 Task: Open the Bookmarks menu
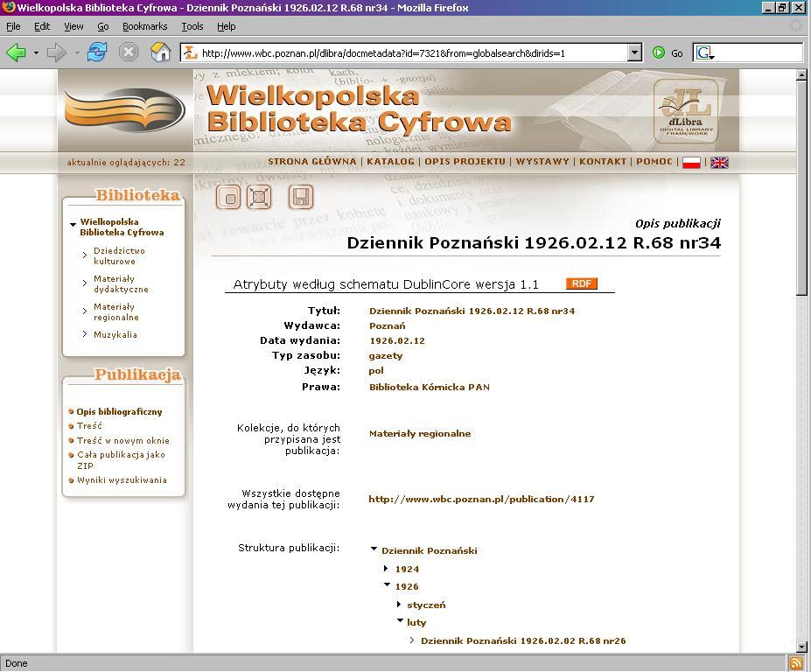click(x=145, y=26)
